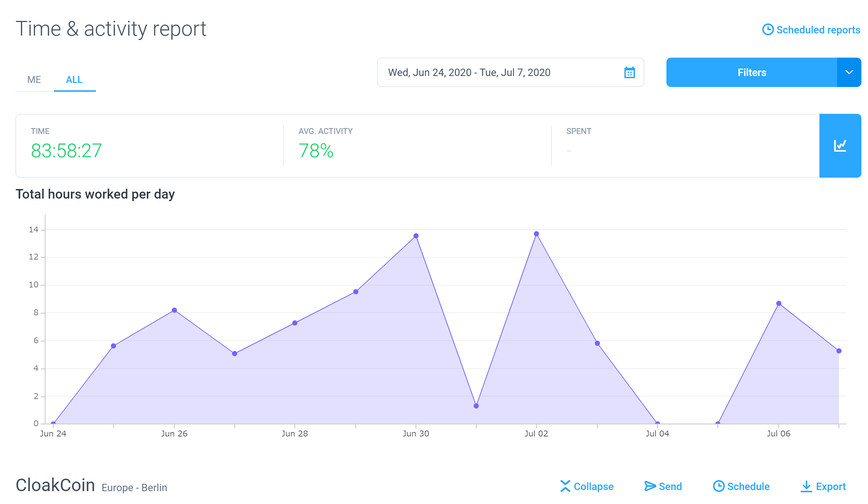The image size is (868, 504).
Task: Toggle the chart view icon button
Action: (840, 146)
